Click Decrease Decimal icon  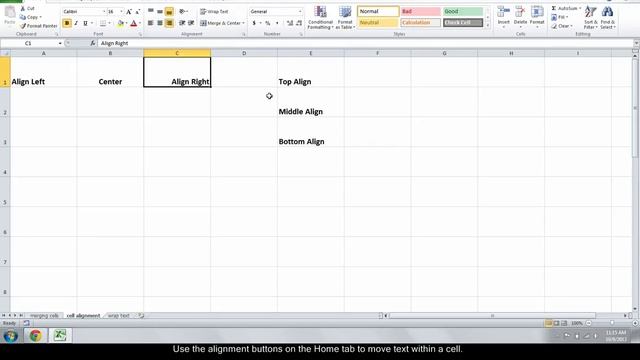(x=299, y=23)
